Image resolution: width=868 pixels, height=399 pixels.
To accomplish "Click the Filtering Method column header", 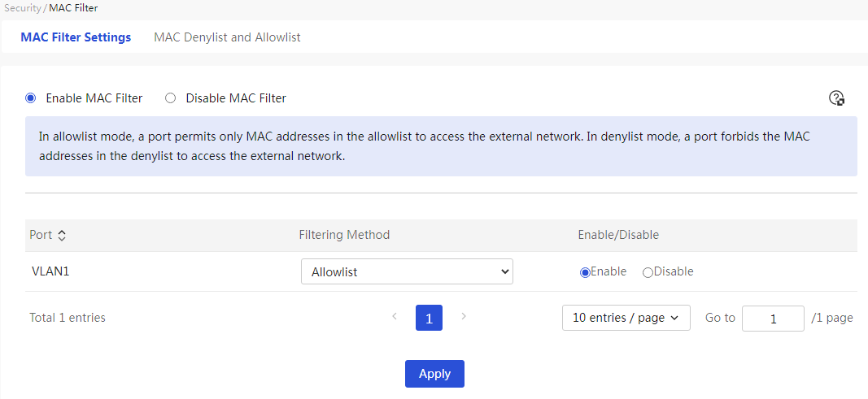I will [344, 235].
